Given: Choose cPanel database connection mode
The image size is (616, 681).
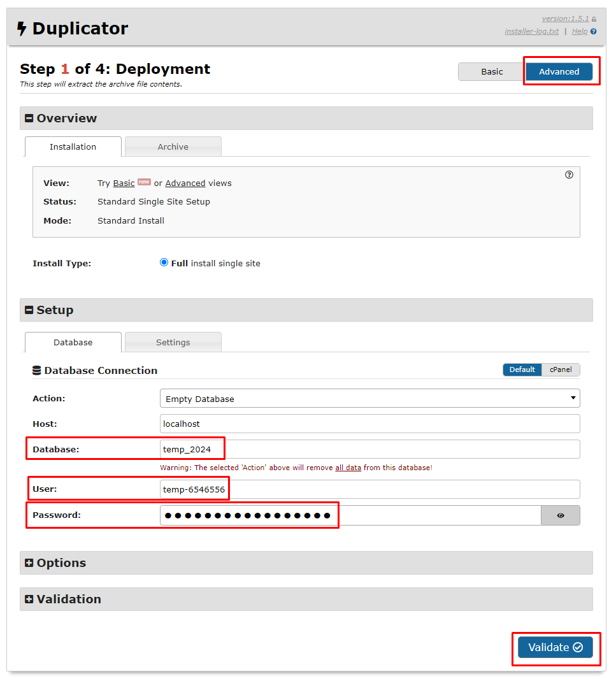Looking at the screenshot, I should [x=561, y=369].
